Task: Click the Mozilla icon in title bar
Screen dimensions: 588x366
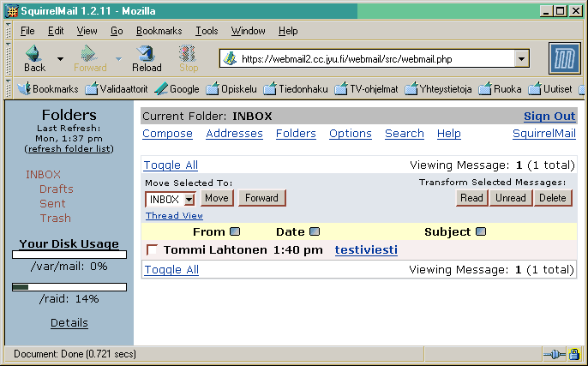Action: (12, 11)
